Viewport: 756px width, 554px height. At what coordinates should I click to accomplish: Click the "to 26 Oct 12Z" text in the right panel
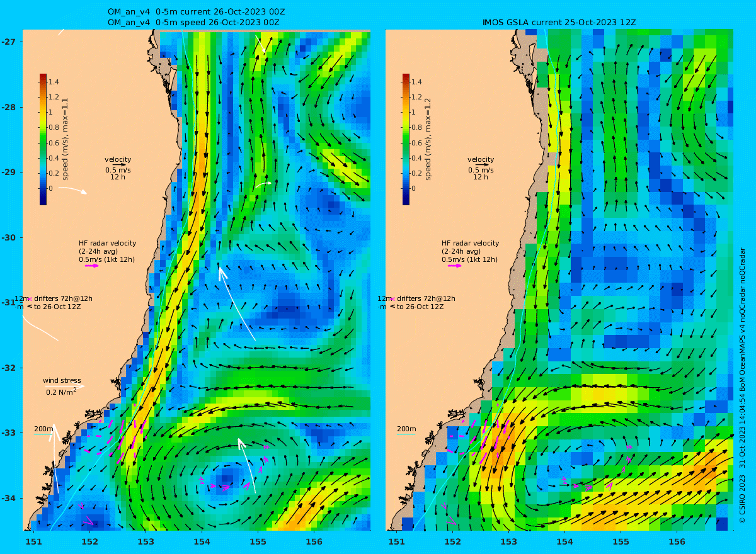pyautogui.click(x=421, y=307)
